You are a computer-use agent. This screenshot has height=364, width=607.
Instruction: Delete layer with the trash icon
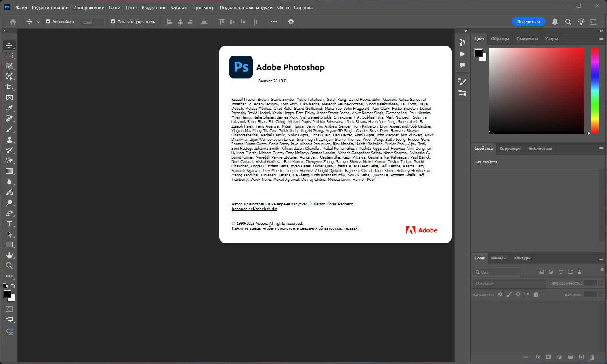coord(592,357)
